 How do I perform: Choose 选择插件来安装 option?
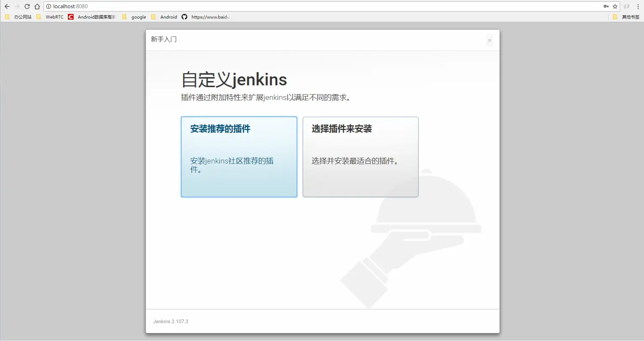pos(361,157)
